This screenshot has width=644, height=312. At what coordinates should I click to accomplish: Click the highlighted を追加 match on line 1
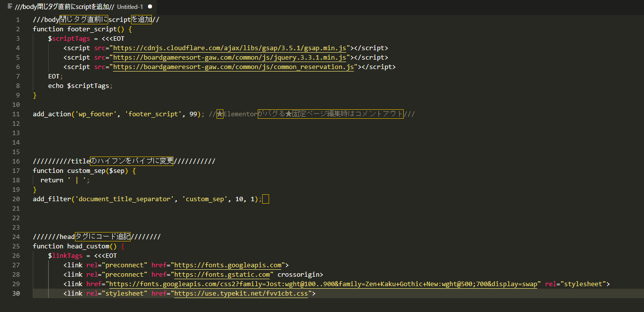point(143,19)
